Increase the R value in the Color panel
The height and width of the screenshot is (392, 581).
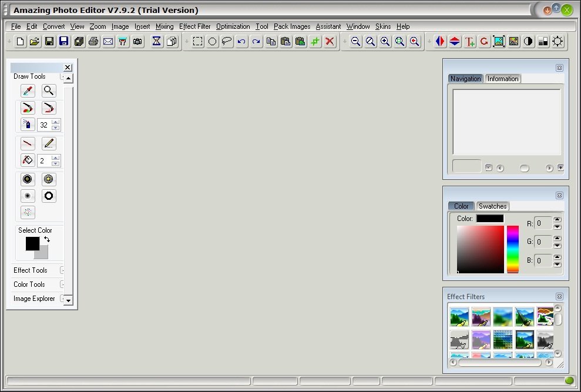pyautogui.click(x=557, y=220)
